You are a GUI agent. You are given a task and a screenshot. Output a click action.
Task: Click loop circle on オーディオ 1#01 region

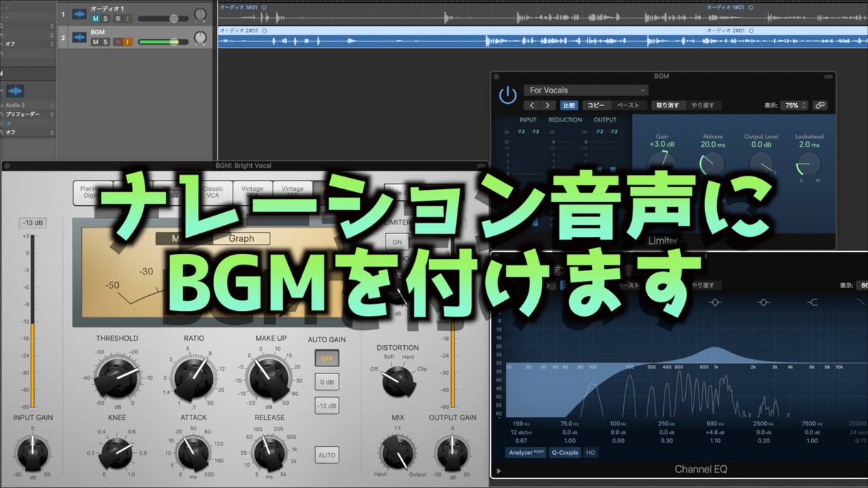click(x=264, y=7)
